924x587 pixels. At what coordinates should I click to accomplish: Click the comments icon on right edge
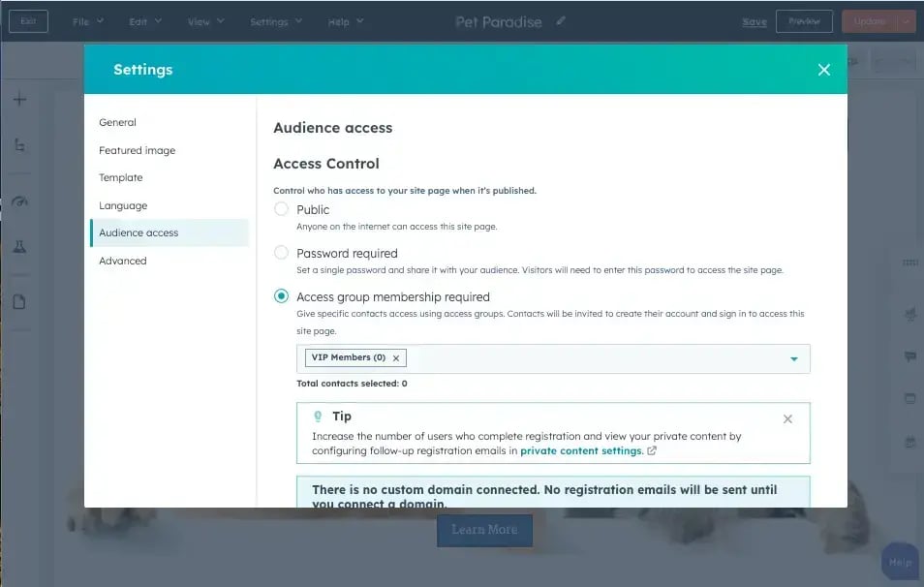tap(909, 356)
